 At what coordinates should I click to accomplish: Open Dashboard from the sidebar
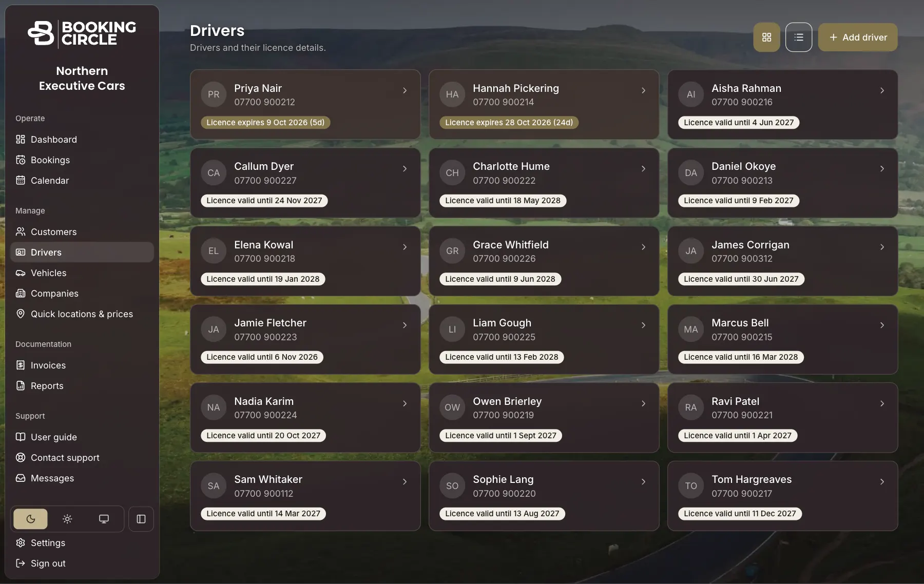coord(82,140)
